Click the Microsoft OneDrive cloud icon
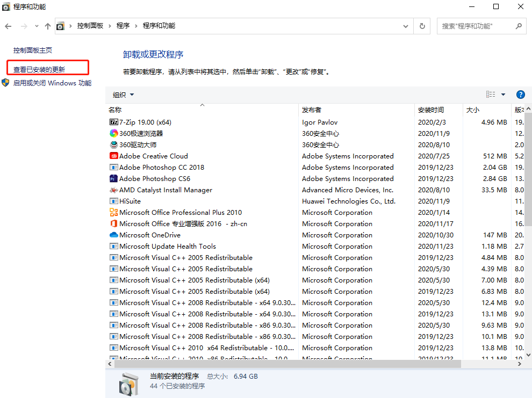Image resolution: width=532 pixels, height=398 pixels. tap(113, 235)
